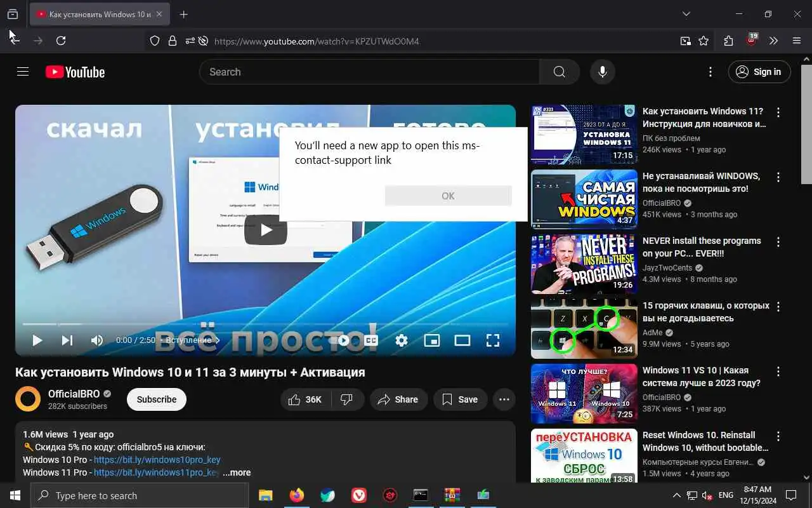Viewport: 812px width, 508px height.
Task: Open Firefox from the taskbar
Action: point(296,495)
